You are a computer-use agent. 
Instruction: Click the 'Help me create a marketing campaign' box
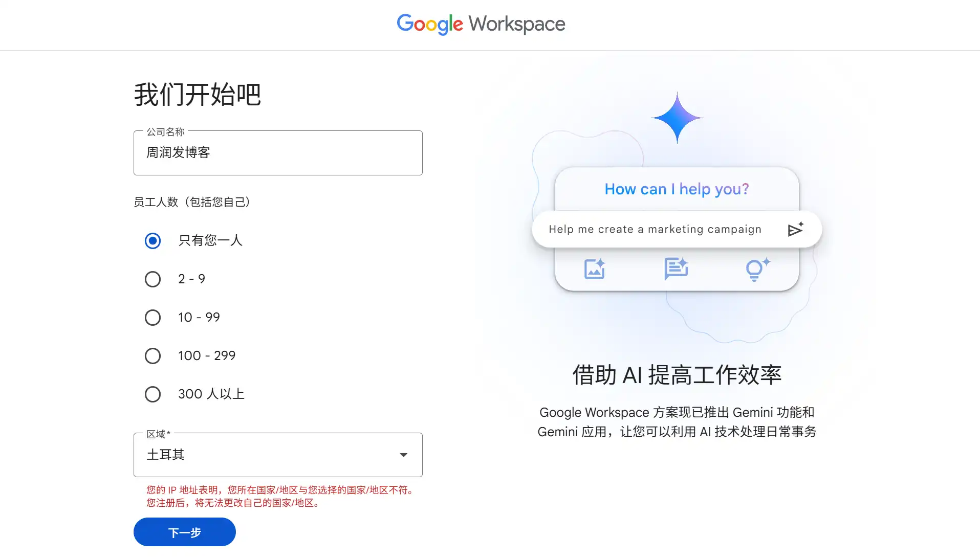coord(655,230)
